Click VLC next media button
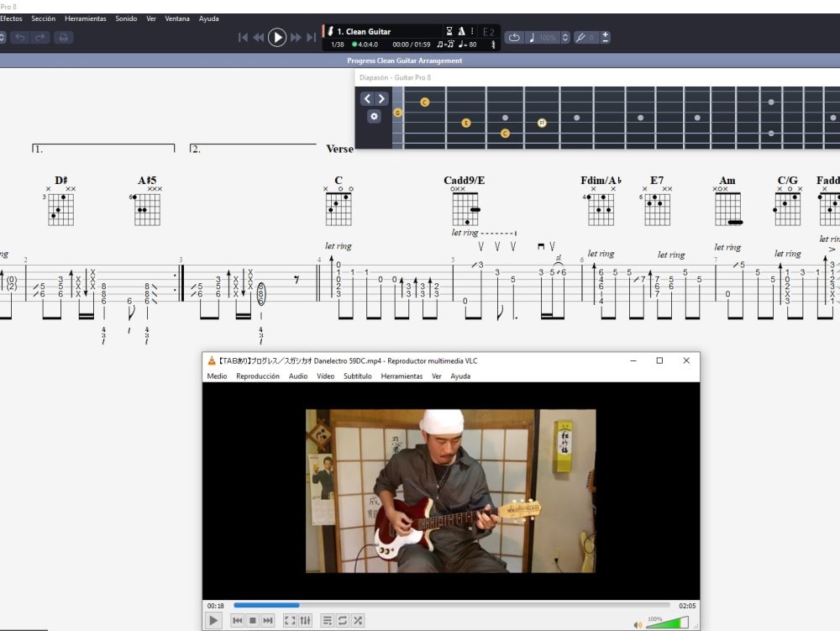 [x=268, y=620]
